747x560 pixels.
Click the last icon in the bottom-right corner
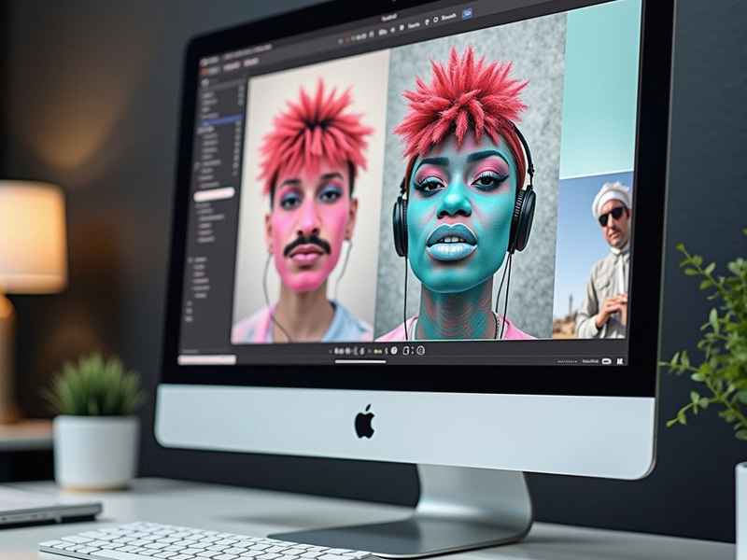click(620, 361)
